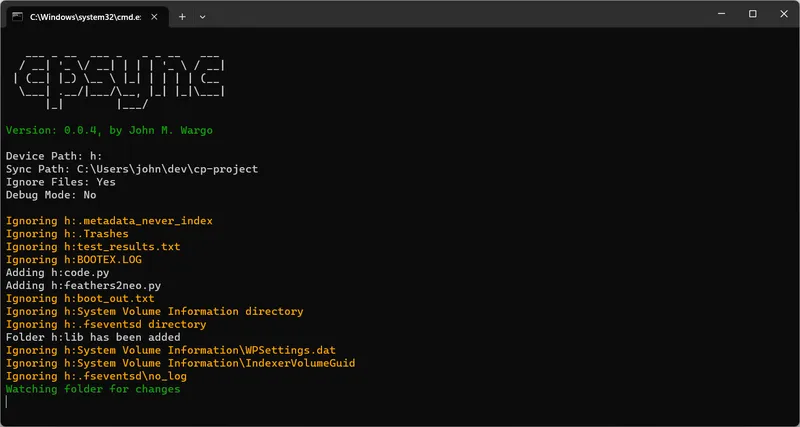Viewport: 800px width, 427px height.
Task: Click the 'Version: 0.0.4, by John M. Wargo' line
Action: 109,131
